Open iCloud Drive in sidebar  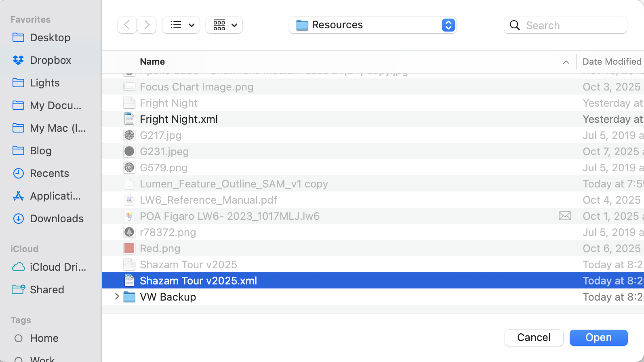click(x=57, y=267)
